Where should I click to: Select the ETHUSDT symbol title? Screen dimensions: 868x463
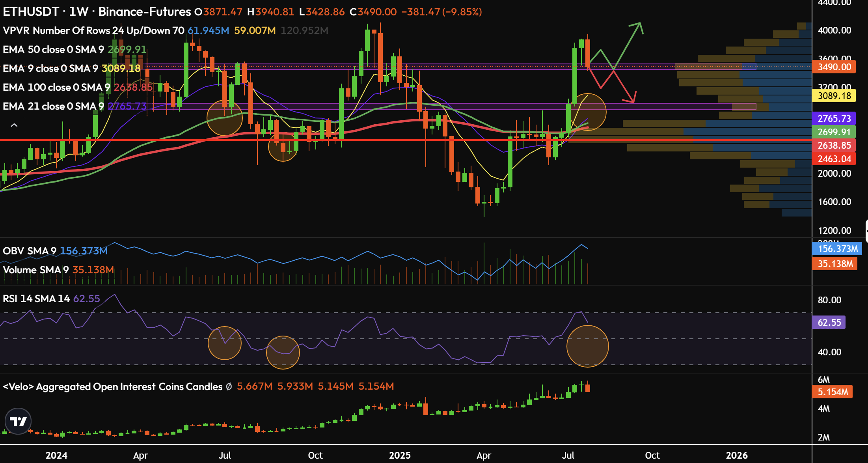[31, 12]
